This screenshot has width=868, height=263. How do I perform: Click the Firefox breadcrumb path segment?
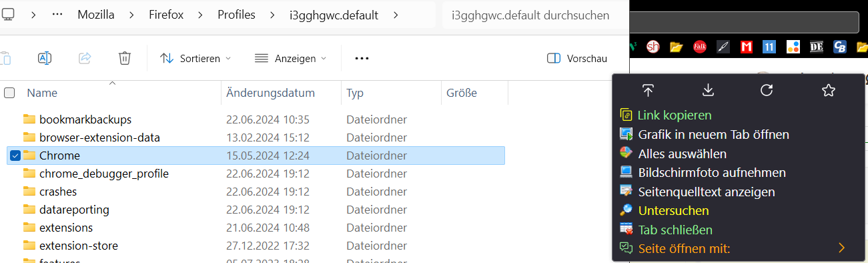pos(166,15)
